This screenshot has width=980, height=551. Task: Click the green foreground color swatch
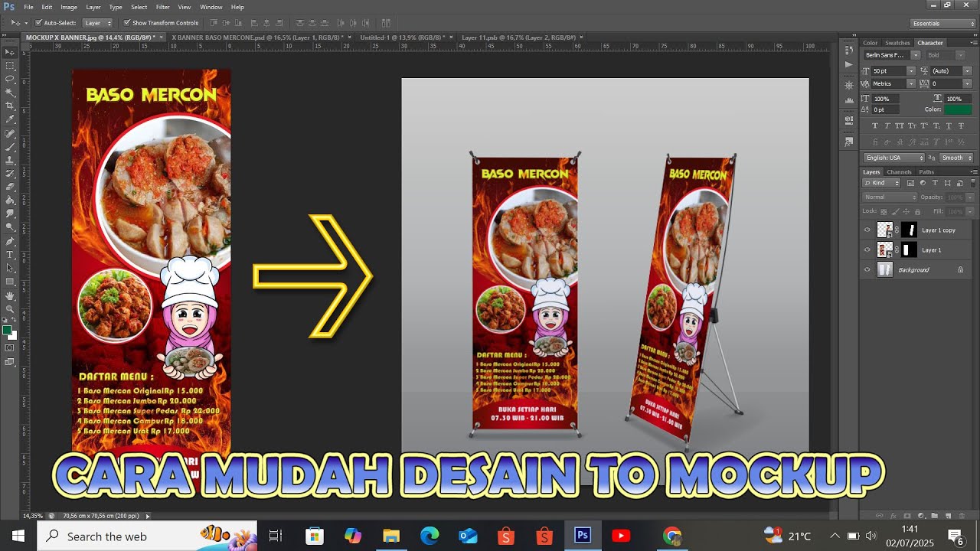6,330
